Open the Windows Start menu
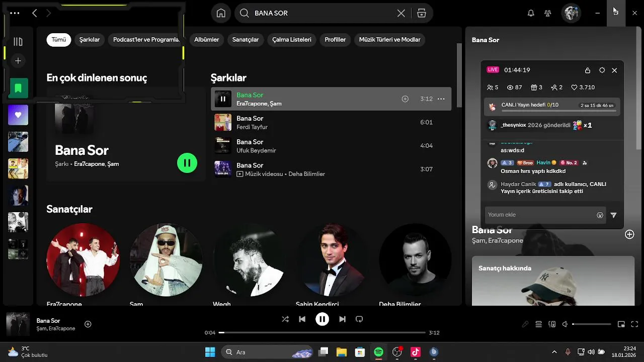This screenshot has width=644, height=362. coord(210,352)
